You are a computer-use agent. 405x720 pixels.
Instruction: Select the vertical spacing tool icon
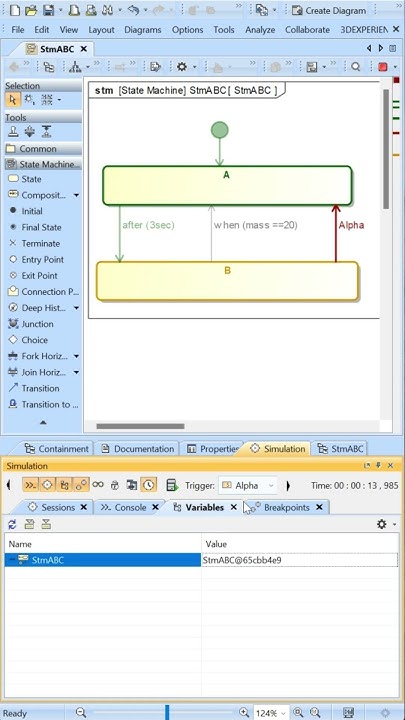point(46,132)
